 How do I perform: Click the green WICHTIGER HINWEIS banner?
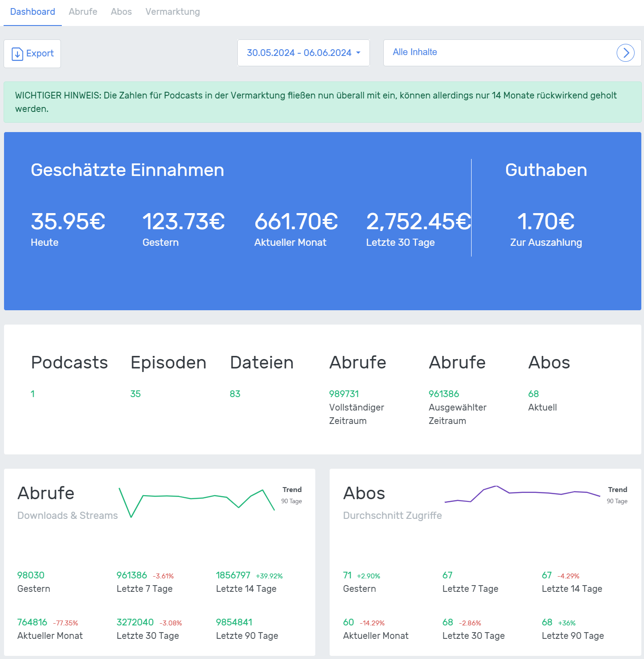322,102
